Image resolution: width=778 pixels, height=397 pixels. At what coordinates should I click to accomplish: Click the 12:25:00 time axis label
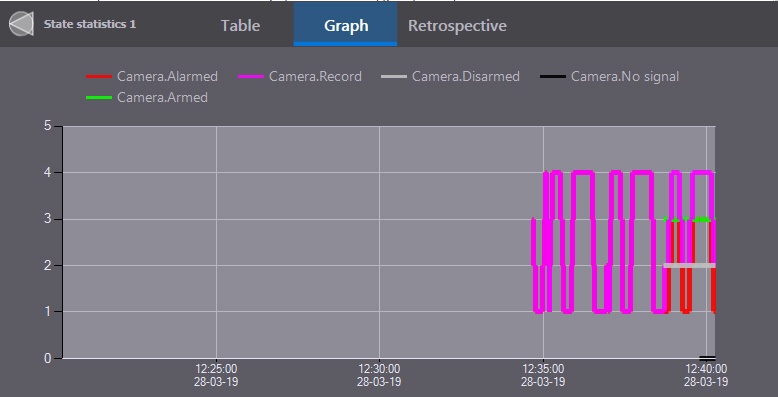pyautogui.click(x=216, y=375)
